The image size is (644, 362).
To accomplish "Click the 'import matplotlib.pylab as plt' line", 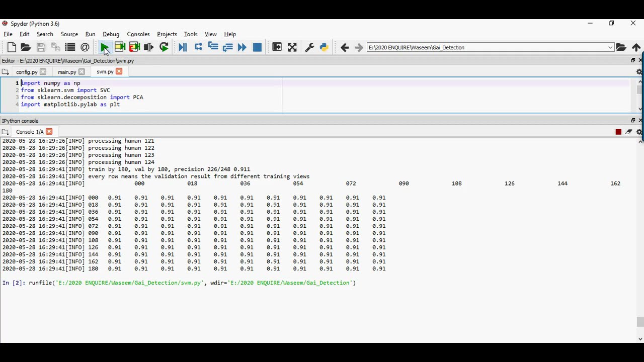I will coord(70,105).
